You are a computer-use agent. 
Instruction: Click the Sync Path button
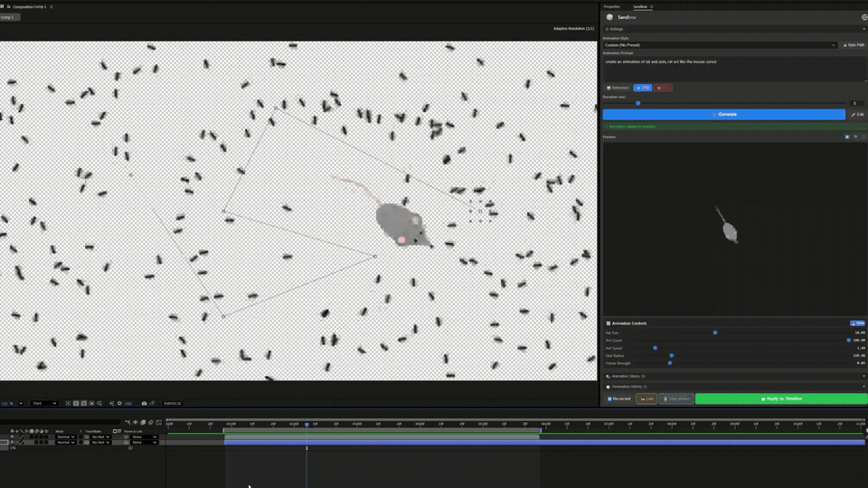click(x=854, y=44)
